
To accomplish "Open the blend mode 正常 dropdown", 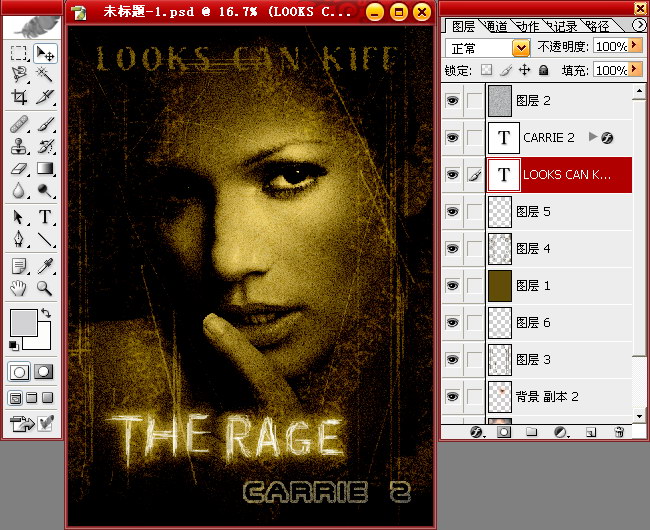I will 521,48.
